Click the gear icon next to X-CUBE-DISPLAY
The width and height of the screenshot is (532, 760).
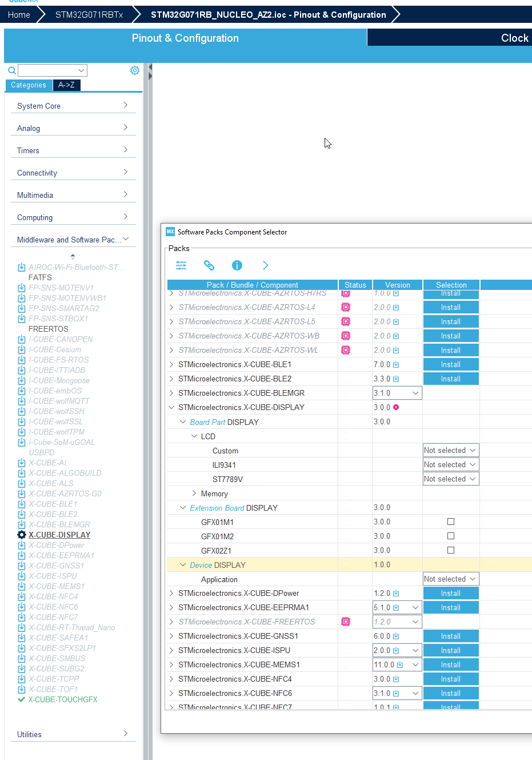(21, 535)
